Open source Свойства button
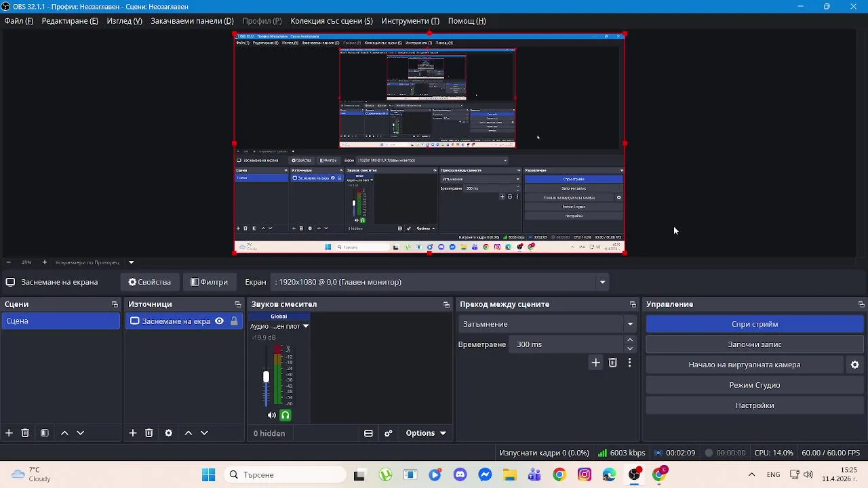This screenshot has height=488, width=868. click(x=150, y=282)
